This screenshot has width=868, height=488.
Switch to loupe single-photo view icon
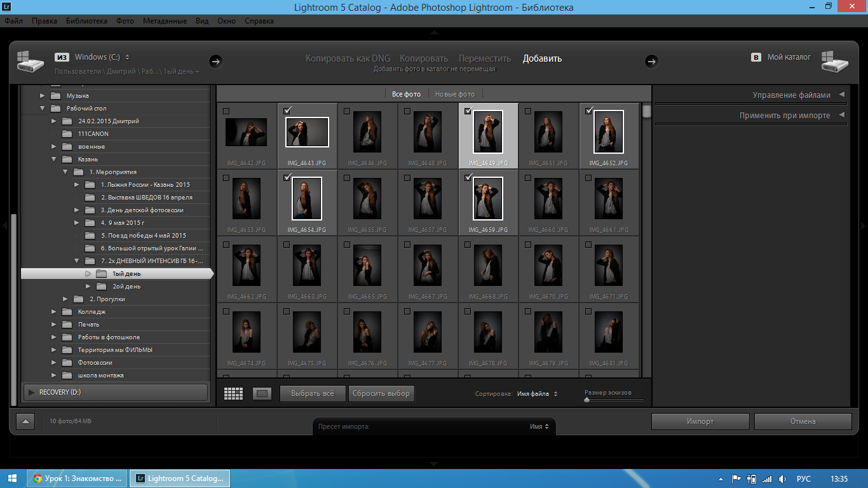(x=262, y=394)
